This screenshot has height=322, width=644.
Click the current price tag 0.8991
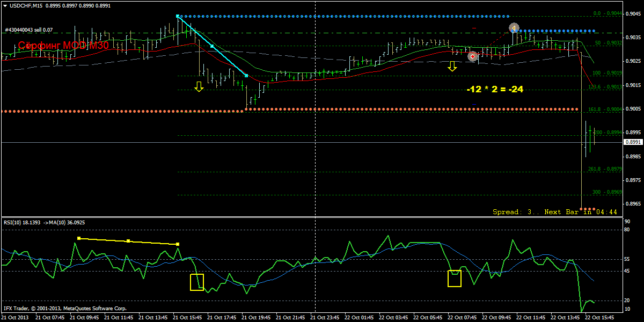coord(633,142)
